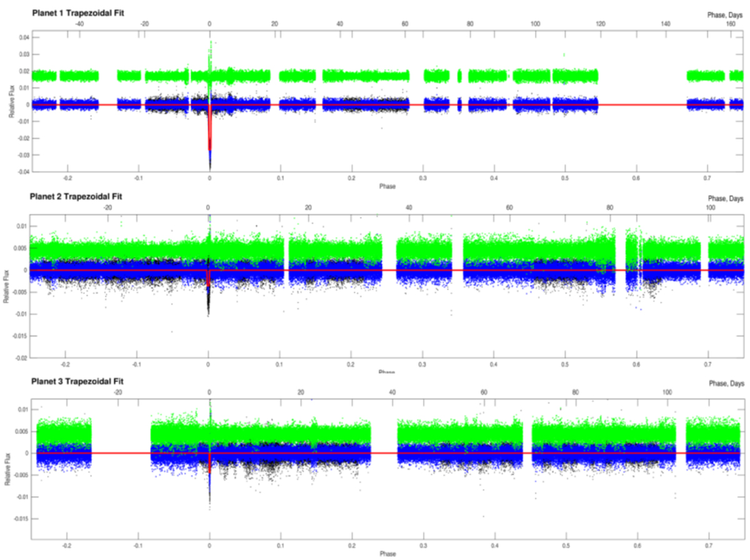Click the 0.7 phase tick below Planet 3 plot

click(x=708, y=545)
